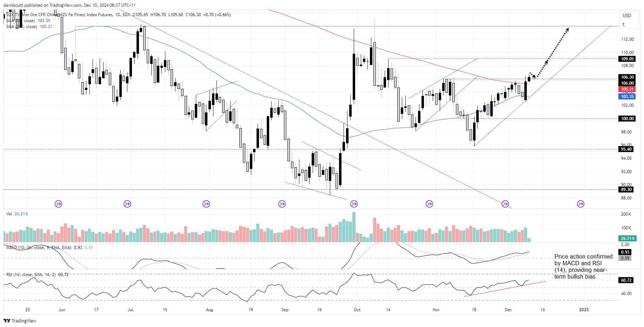Click the blue 103.35 SMA price label
644x327 pixels.
pos(627,97)
